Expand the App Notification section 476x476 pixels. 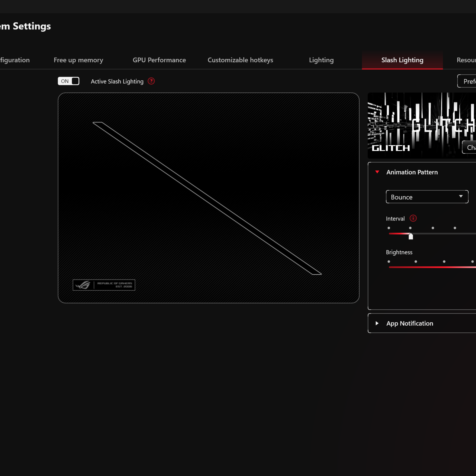click(x=409, y=323)
